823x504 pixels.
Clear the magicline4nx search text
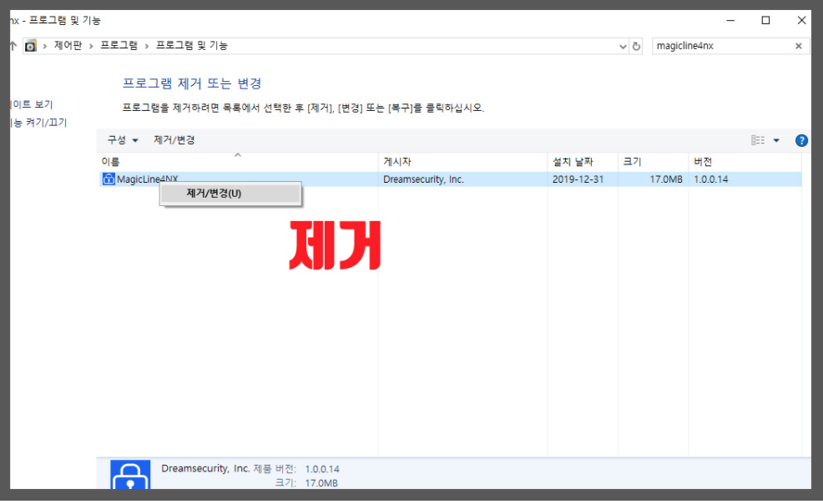click(x=798, y=46)
